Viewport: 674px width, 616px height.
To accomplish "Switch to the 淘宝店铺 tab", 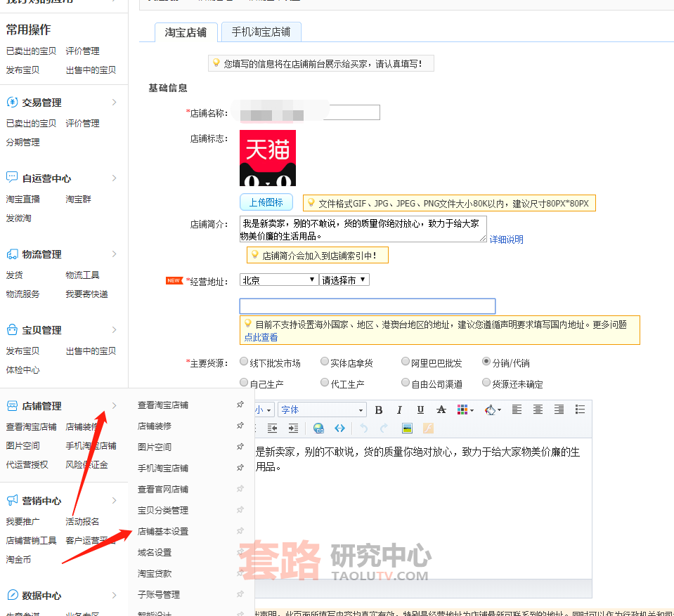I will click(186, 32).
